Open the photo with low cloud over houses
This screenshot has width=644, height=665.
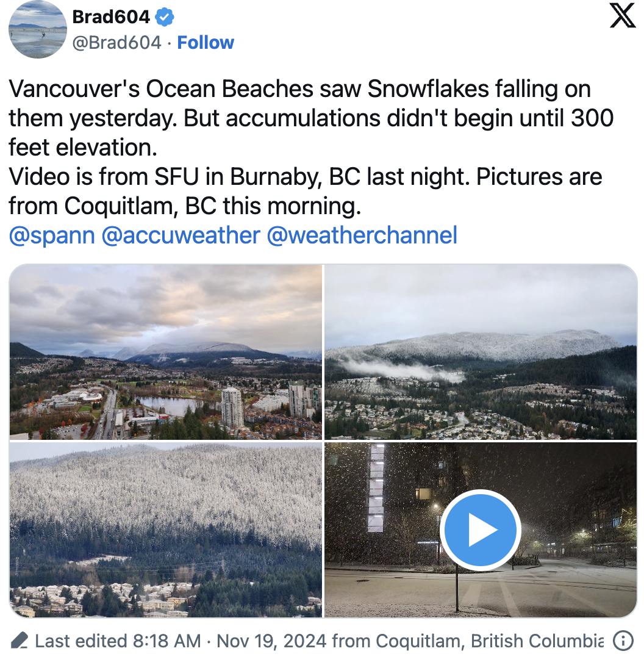481,352
